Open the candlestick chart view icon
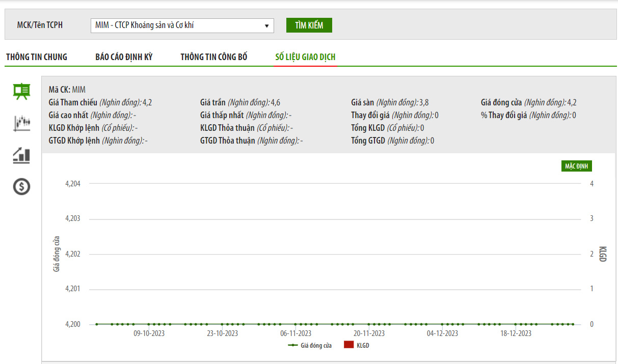This screenshot has height=364, width=618. click(21, 123)
